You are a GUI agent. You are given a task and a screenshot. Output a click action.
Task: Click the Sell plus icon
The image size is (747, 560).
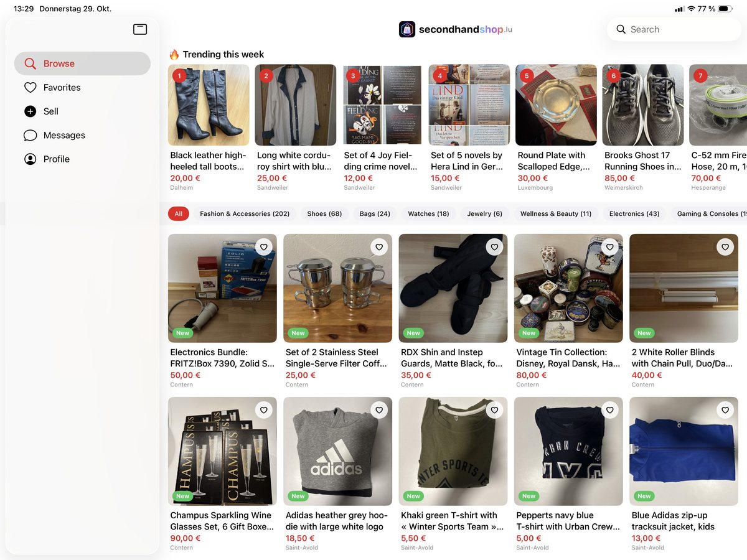coord(30,111)
